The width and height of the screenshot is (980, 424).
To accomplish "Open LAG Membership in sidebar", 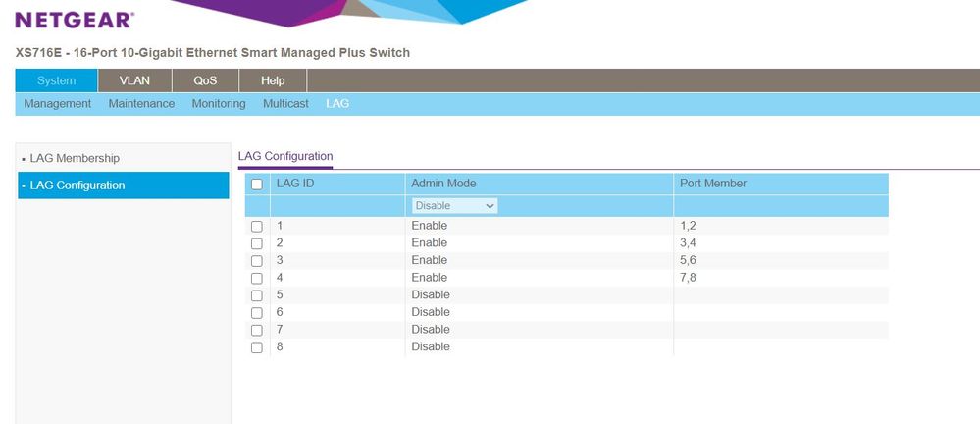I will (75, 158).
